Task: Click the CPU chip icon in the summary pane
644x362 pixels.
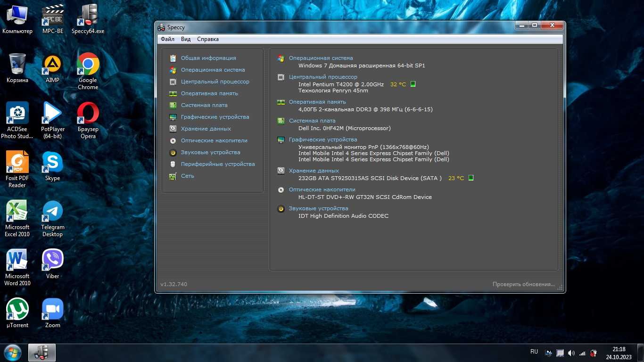Action: [x=281, y=77]
